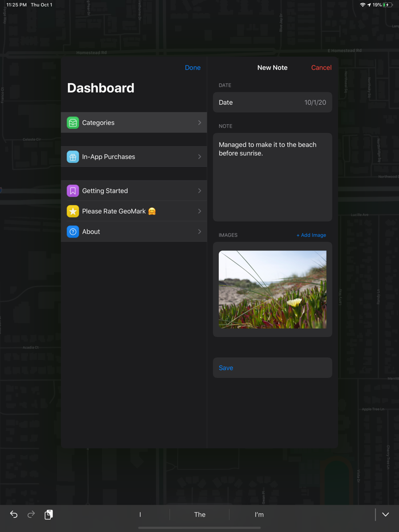This screenshot has height=532, width=399.
Task: Select the 'I' keyboard suggestion
Action: pos(140,514)
